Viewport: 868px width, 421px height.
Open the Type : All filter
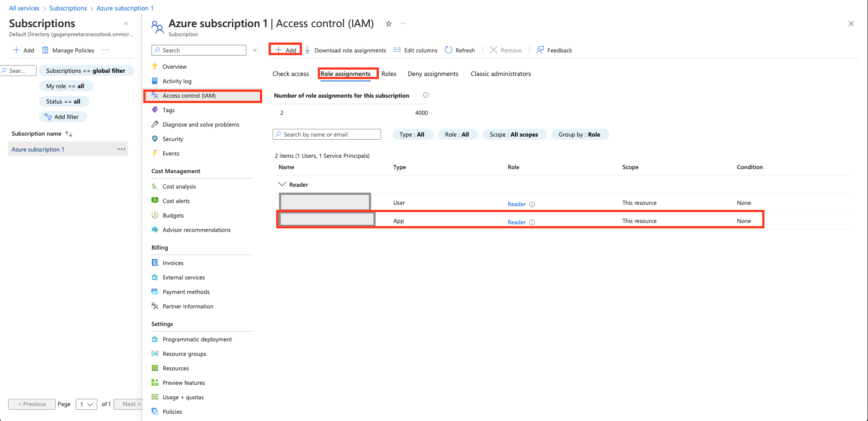click(x=412, y=135)
